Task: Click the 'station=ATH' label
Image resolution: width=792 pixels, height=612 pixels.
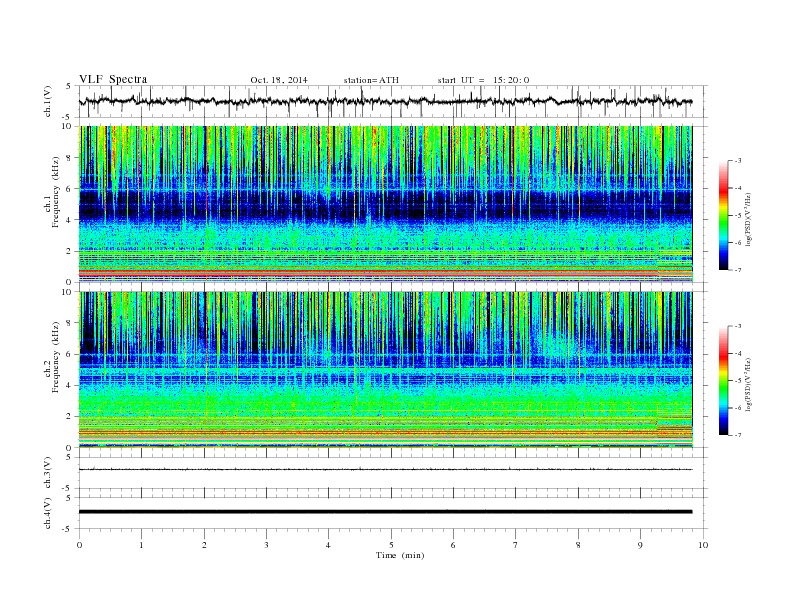Action: tap(371, 80)
